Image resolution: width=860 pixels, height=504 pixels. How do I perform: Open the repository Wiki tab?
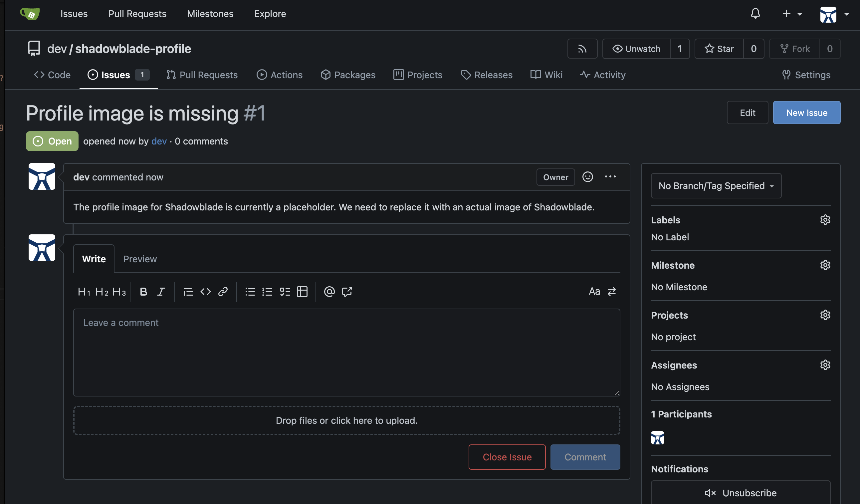[546, 75]
